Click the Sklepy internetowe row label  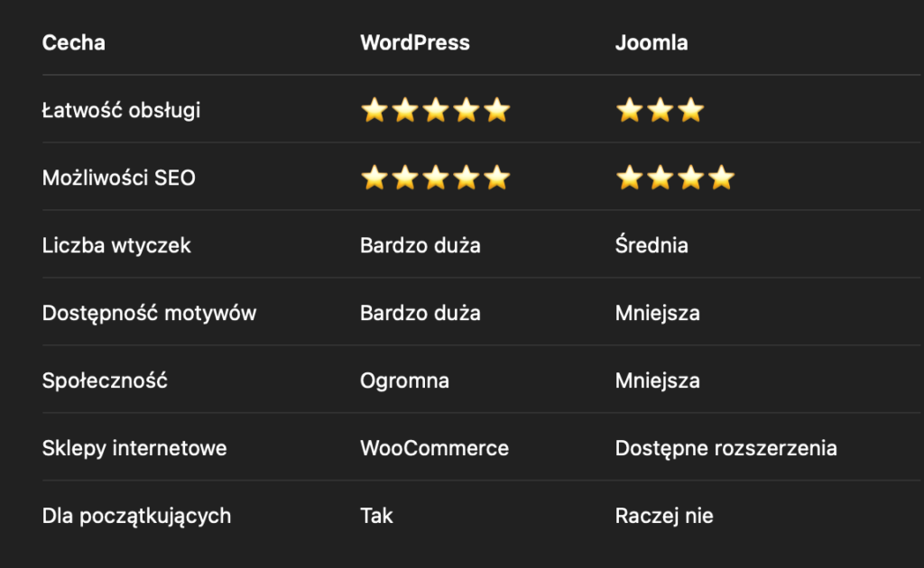tap(134, 448)
